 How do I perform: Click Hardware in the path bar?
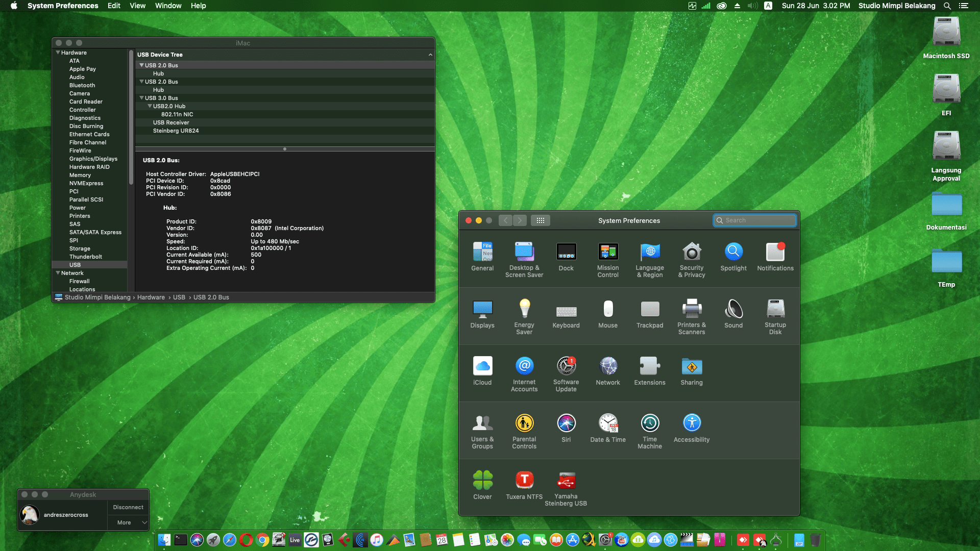[151, 297]
